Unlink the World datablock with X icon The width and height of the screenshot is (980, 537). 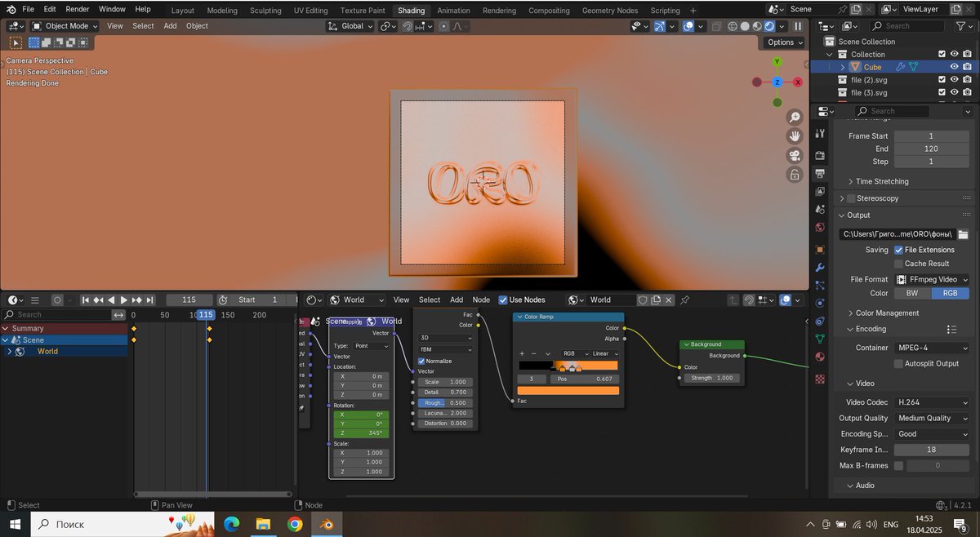(x=669, y=300)
